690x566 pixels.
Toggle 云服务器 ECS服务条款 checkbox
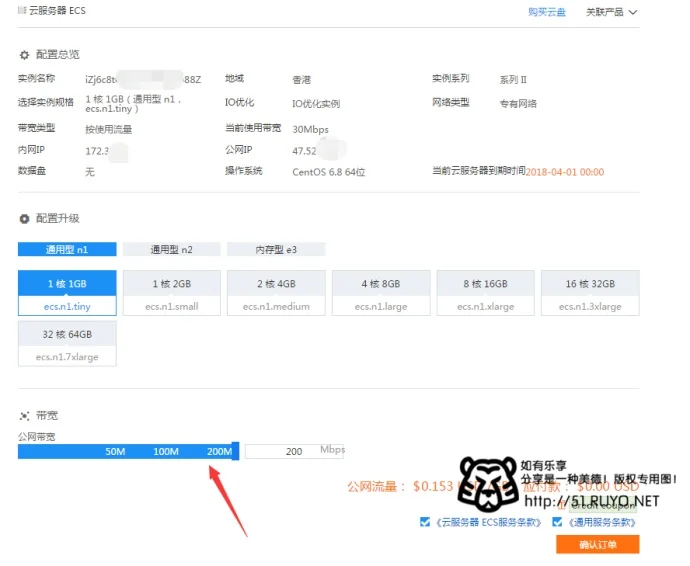[425, 522]
